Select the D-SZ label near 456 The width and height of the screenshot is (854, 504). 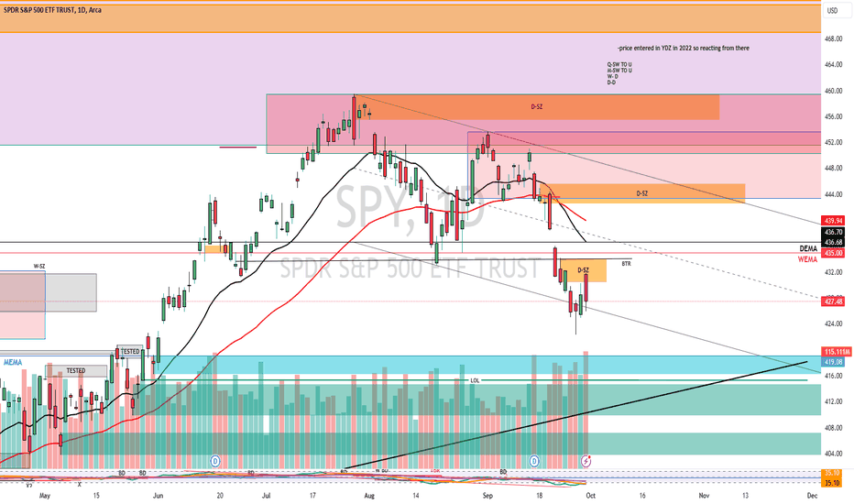(x=536, y=107)
